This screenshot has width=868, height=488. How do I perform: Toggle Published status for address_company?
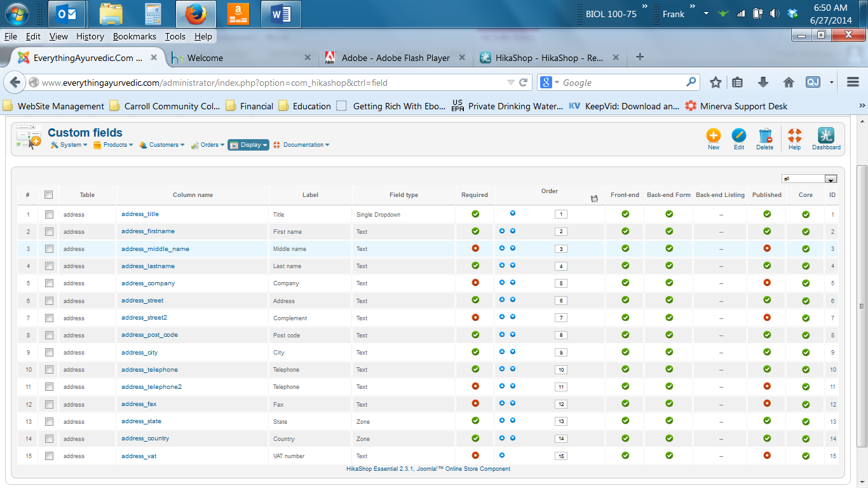click(767, 283)
